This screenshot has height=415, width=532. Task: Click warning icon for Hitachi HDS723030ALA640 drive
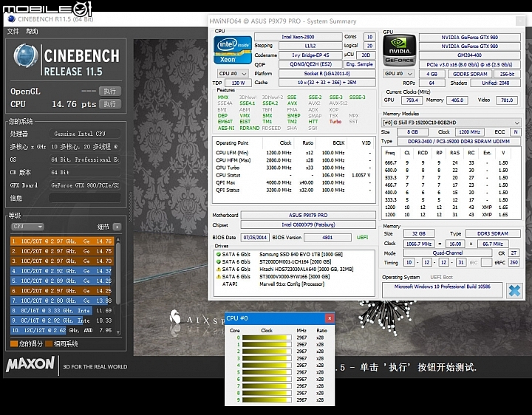point(219,269)
